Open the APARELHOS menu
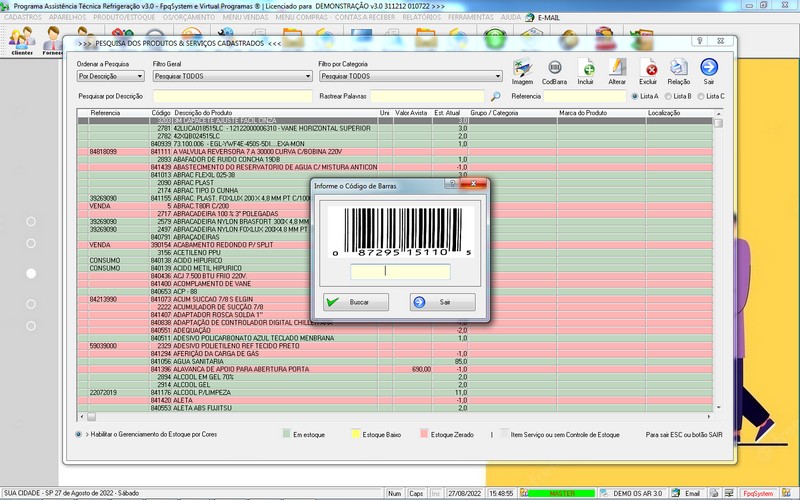 [67, 17]
